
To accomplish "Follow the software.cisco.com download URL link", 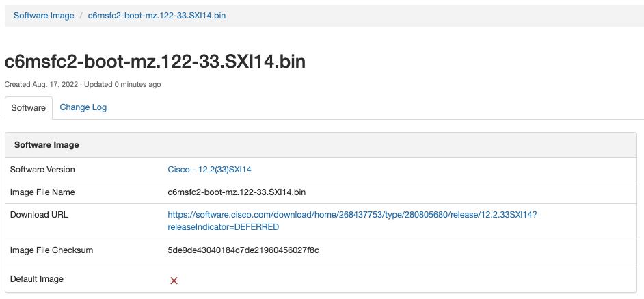I will pos(352,215).
